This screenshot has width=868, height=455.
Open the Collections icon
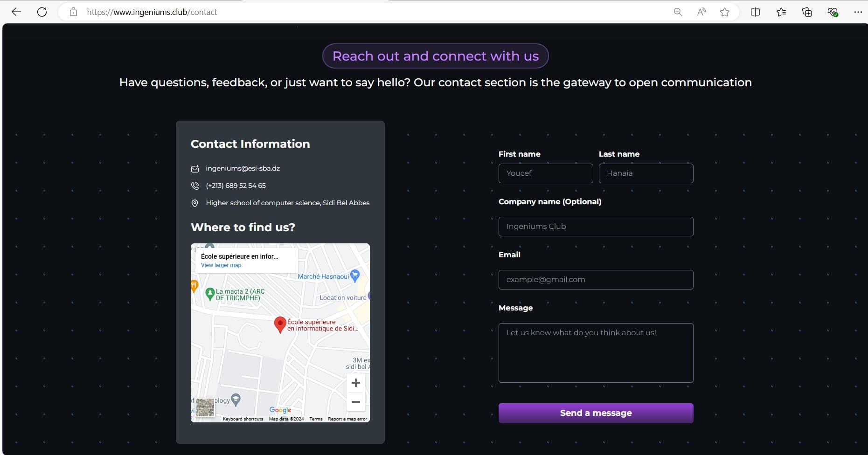coord(807,12)
